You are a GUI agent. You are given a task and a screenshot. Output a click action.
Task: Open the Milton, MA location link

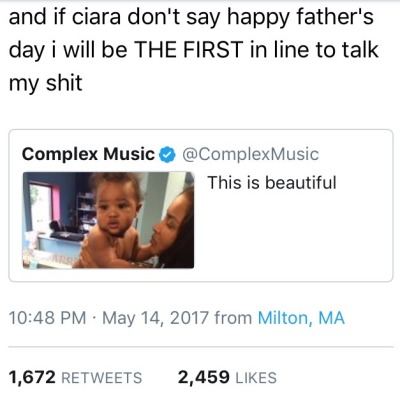coord(301,317)
